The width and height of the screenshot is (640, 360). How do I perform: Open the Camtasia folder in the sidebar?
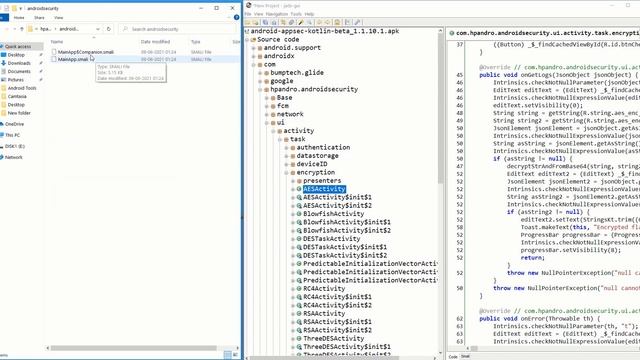pyautogui.click(x=17, y=96)
